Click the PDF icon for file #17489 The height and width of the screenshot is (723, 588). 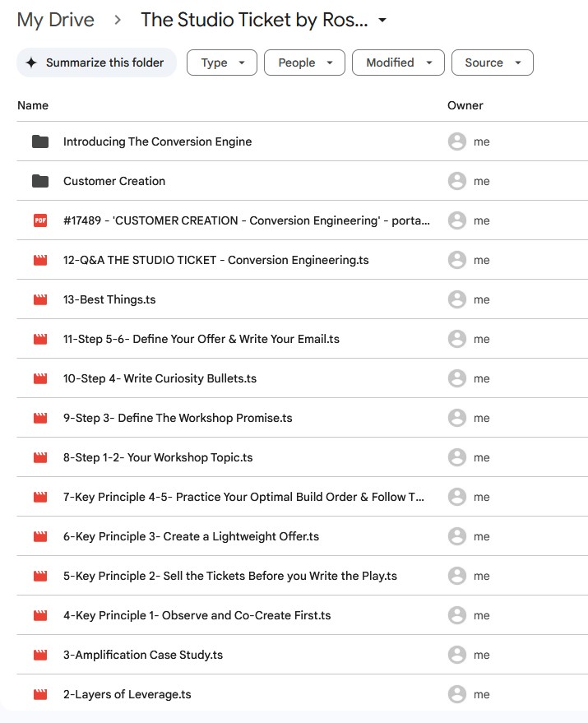40,220
